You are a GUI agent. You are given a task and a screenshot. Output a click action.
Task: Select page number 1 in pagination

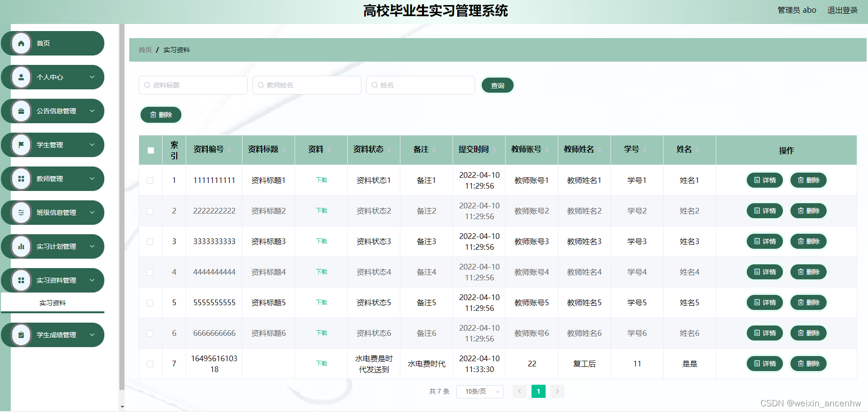tap(539, 391)
